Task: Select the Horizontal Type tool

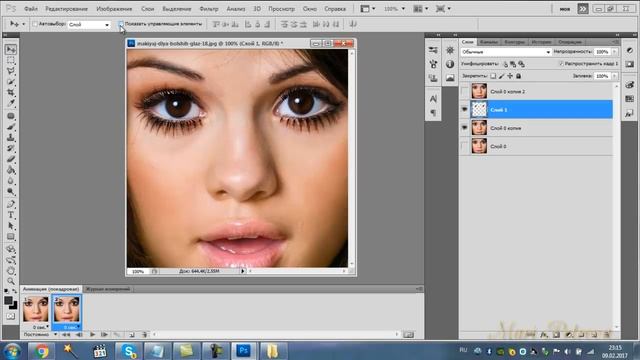Action: click(x=11, y=215)
